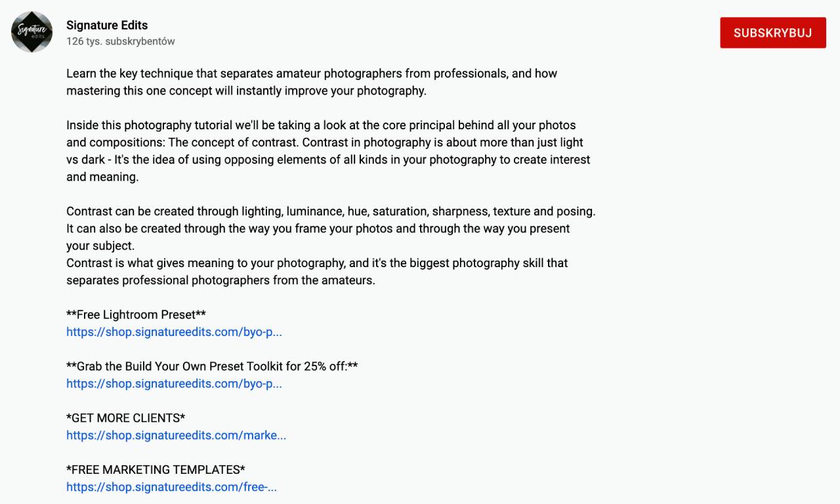Follow the shop.signatureedits.com/marke... link
This screenshot has width=840, height=504.
click(x=176, y=435)
